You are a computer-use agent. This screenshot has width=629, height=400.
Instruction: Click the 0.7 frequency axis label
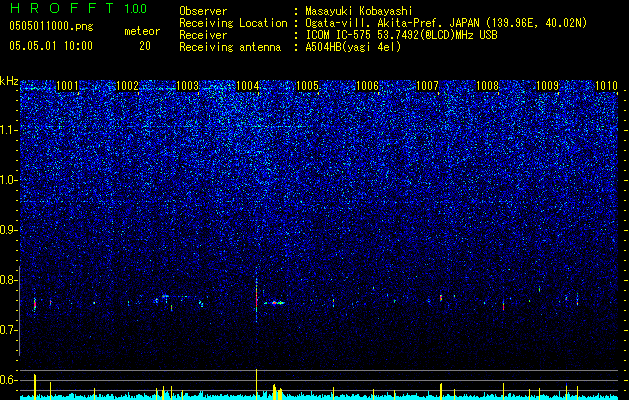[x=8, y=330]
